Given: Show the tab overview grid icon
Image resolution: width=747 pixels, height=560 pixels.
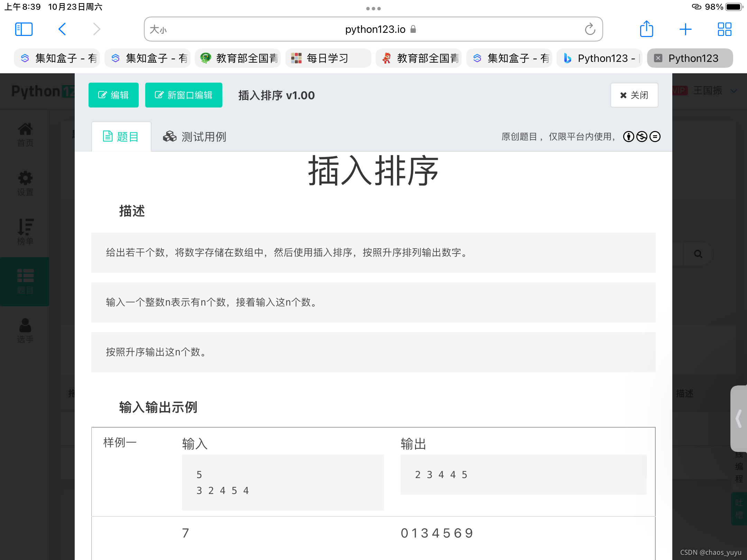Looking at the screenshot, I should [x=725, y=29].
